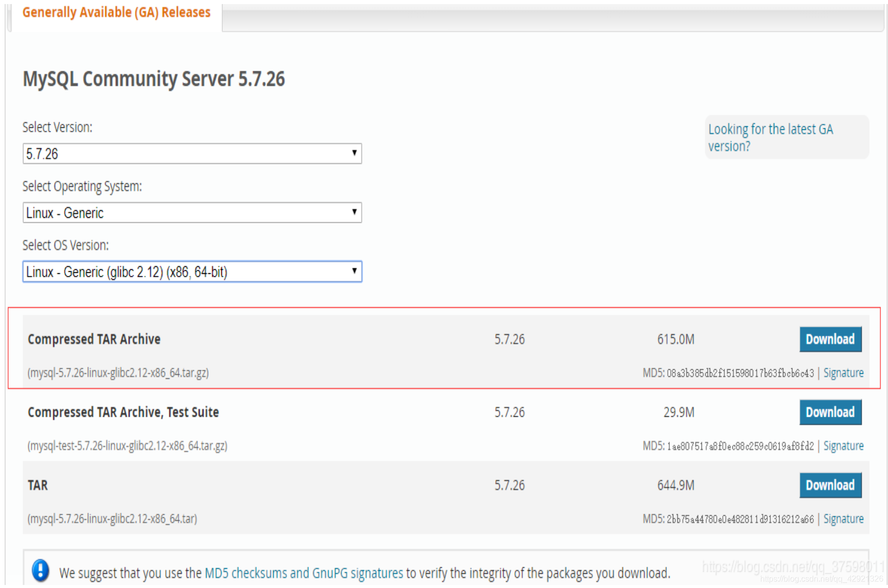This screenshot has height=588, width=888.
Task: Click the 29.9M file size value
Action: click(679, 412)
